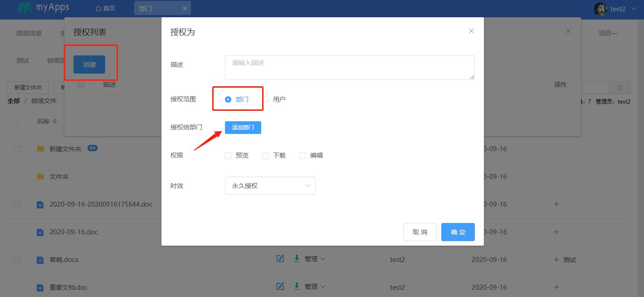Click the download icon for 重要文档.doc
644x297 pixels.
click(x=297, y=286)
